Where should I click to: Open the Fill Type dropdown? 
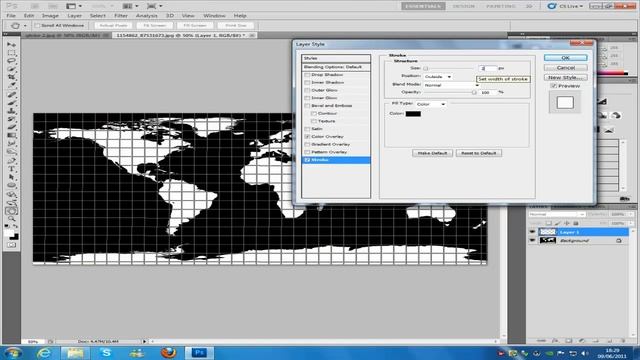click(431, 104)
